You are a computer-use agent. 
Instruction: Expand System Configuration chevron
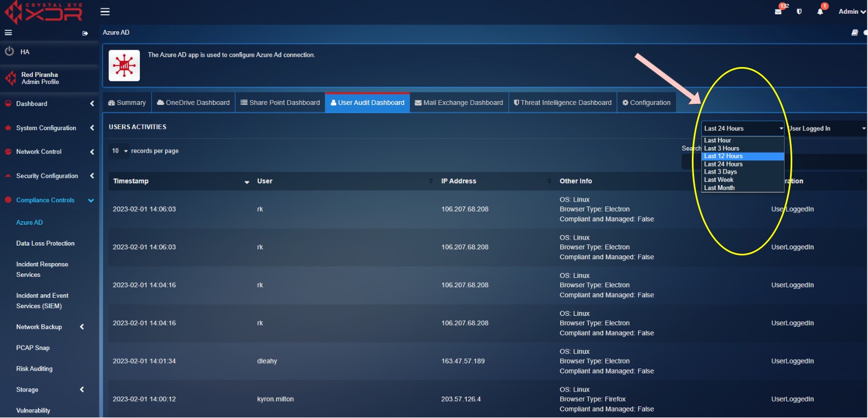point(92,128)
